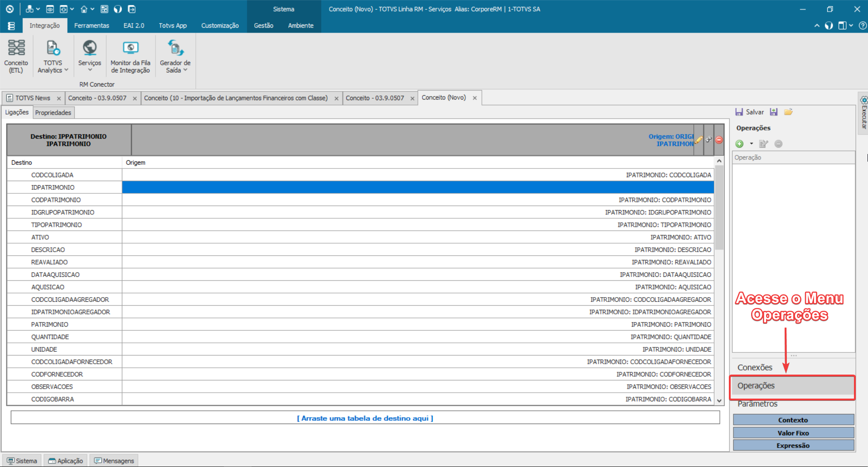Click the Contexto button

pos(793,420)
